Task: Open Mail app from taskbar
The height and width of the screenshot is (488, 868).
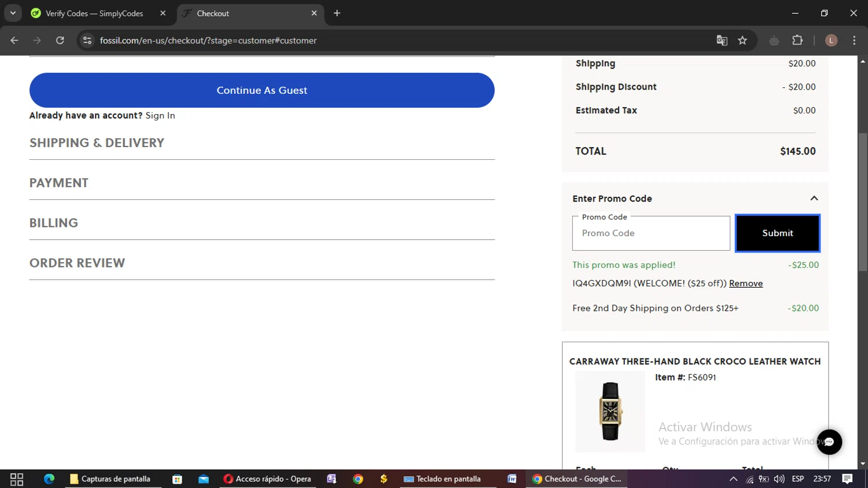Action: [x=204, y=479]
